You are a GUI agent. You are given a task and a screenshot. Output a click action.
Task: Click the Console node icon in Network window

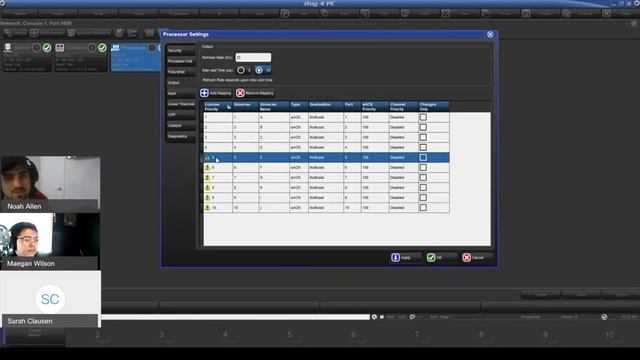(60, 48)
